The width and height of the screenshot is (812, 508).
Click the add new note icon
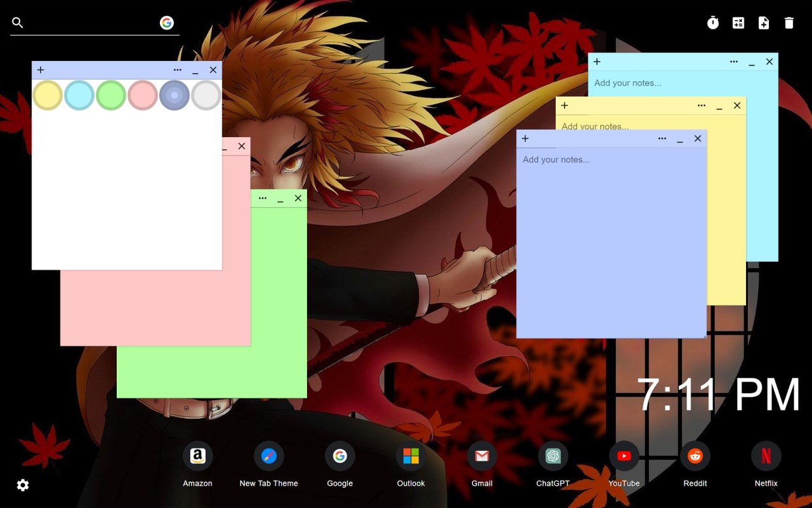pos(764,23)
